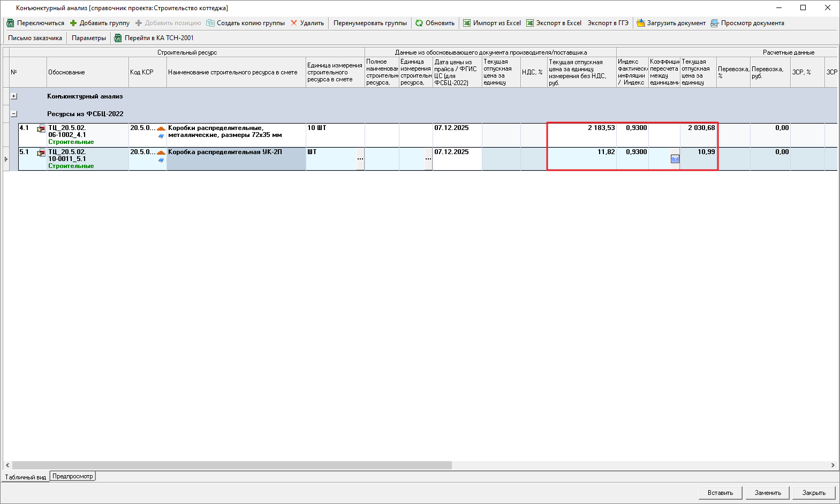Open the Параметры toolbar item
The image size is (840, 504).
click(x=89, y=38)
